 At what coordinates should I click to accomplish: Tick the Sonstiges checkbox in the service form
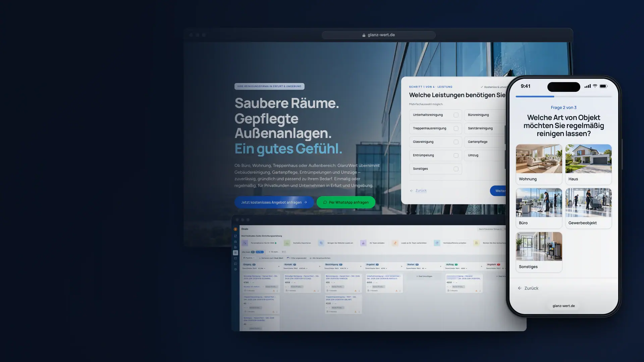pos(456,169)
